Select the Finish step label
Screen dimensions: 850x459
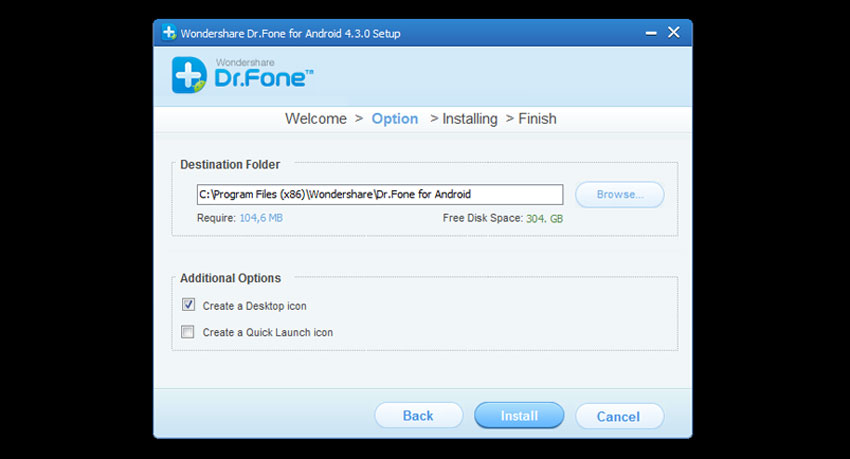(x=537, y=119)
